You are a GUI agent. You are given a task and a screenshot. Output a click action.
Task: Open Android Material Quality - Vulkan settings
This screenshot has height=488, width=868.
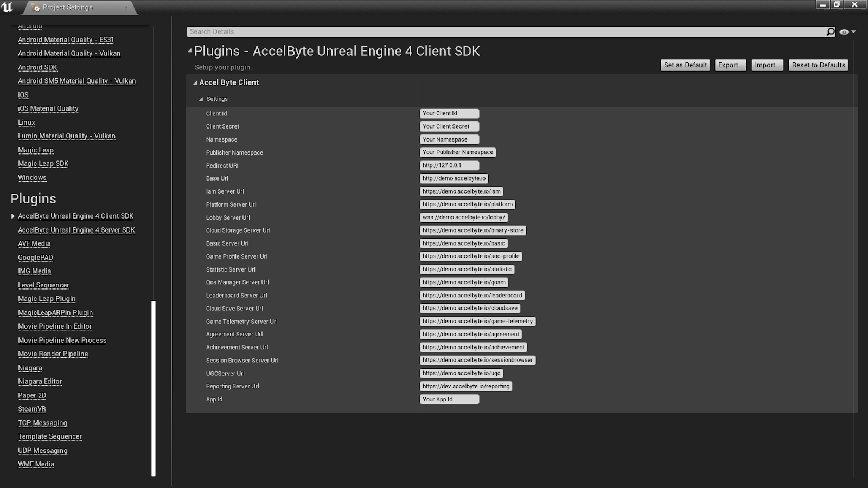pos(69,54)
